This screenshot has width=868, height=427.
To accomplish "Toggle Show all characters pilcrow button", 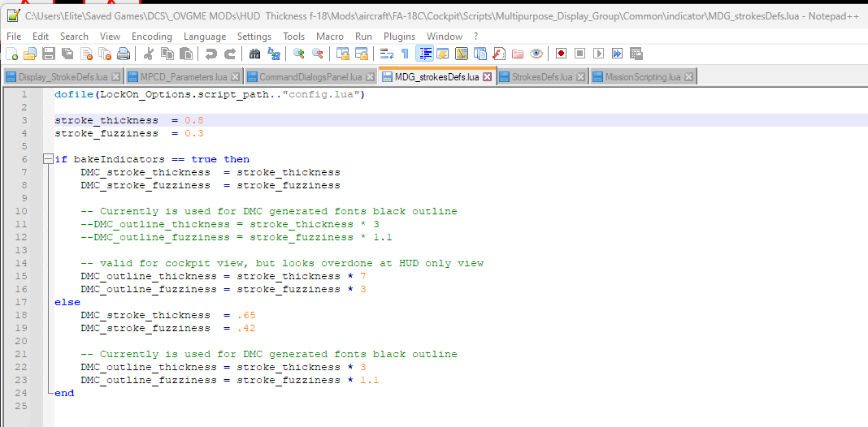I will click(406, 54).
